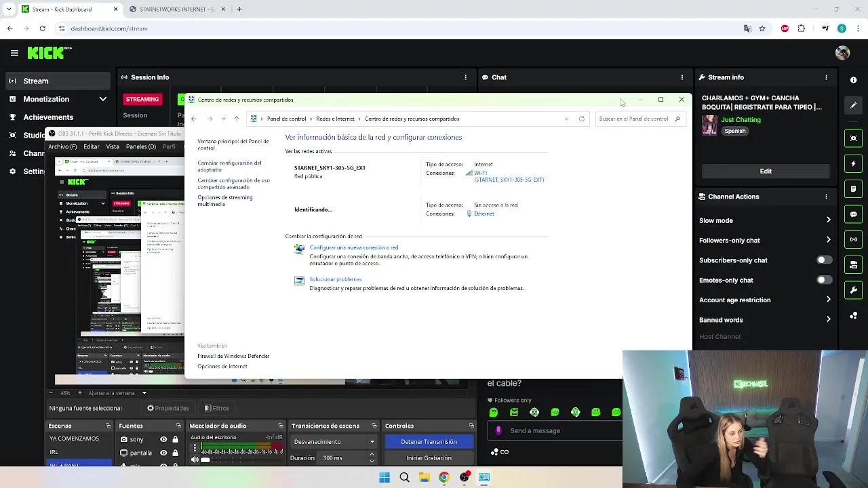Screen dimensions: 868x488
Task: Open File Explorer from taskbar
Action: point(424,478)
